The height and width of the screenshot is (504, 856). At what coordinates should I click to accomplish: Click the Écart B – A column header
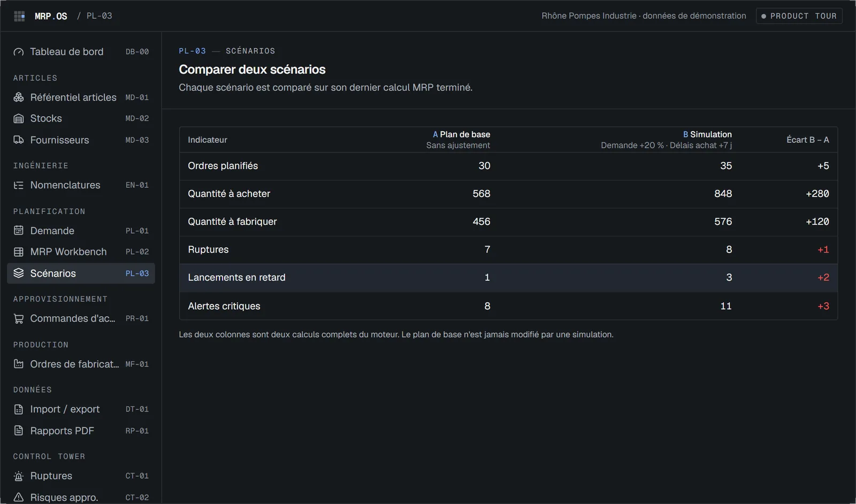807,140
